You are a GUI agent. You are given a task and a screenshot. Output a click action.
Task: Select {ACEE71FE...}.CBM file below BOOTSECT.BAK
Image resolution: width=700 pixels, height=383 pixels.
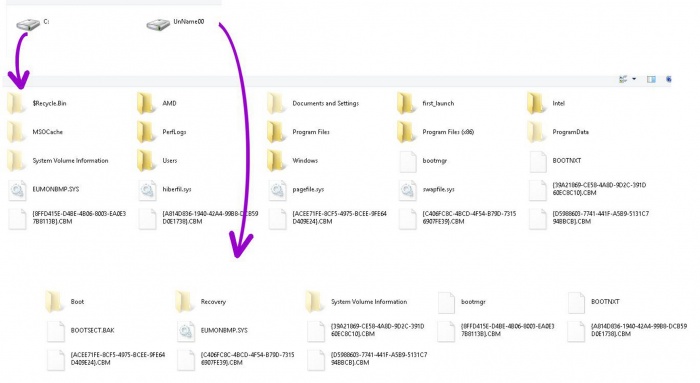(106, 359)
